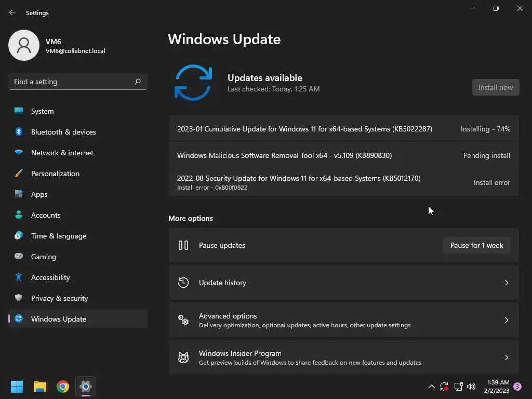The width and height of the screenshot is (532, 399).
Task: Select Accounts in the sidebar
Action: [78, 215]
